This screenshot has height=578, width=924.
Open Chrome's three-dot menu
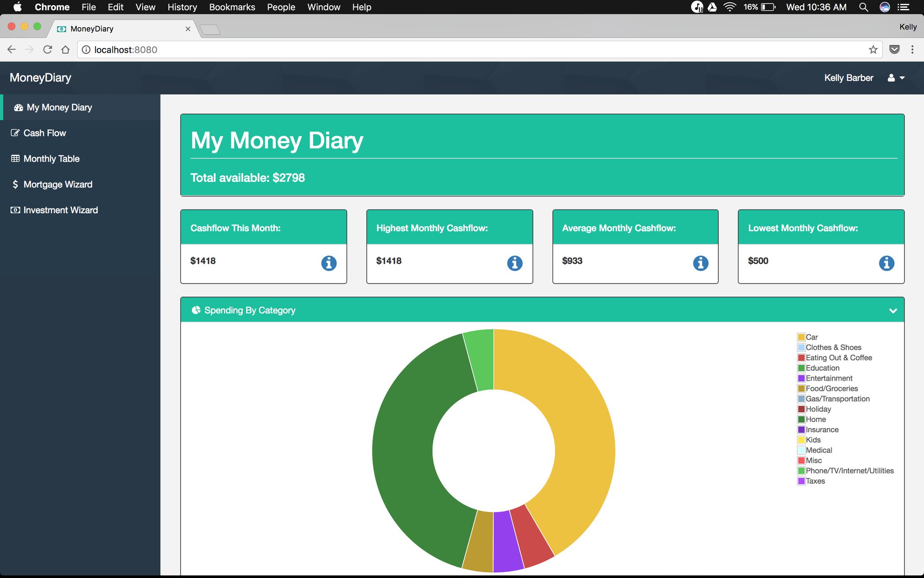(912, 50)
